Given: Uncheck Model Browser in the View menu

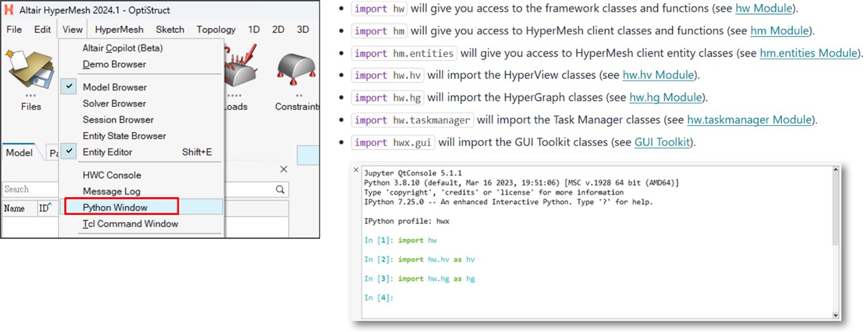Looking at the screenshot, I should 114,87.
